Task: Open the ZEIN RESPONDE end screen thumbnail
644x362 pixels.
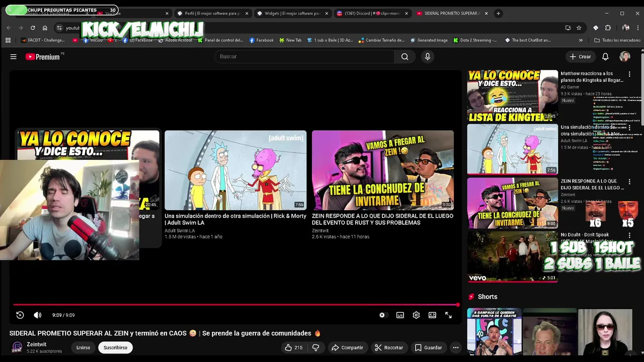Action: 383,170
